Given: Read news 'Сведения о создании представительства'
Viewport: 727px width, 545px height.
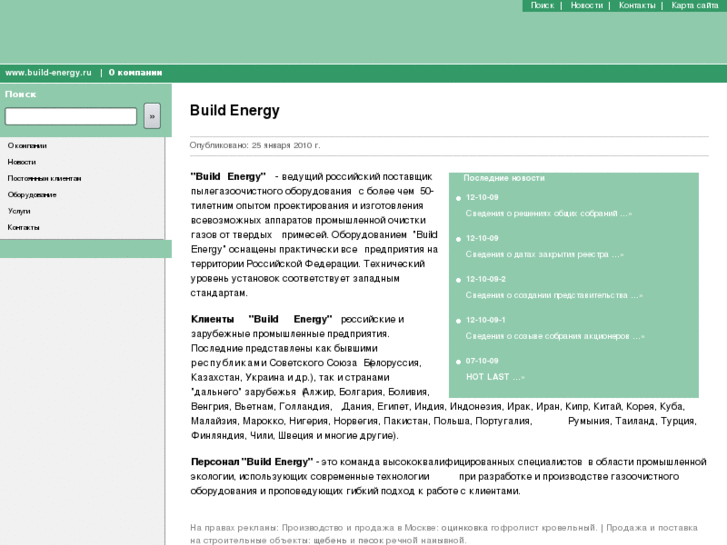Looking at the screenshot, I should tap(554, 295).
